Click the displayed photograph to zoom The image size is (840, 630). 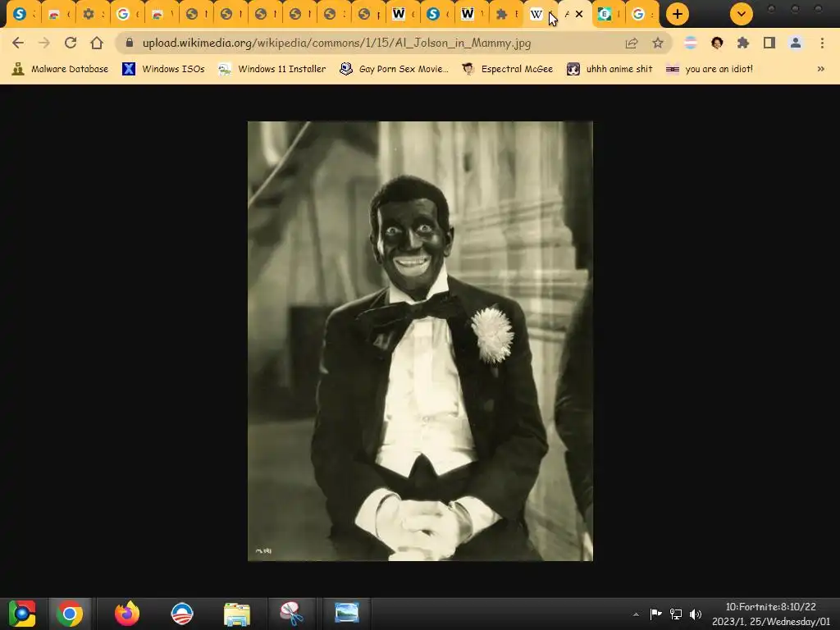click(x=420, y=340)
